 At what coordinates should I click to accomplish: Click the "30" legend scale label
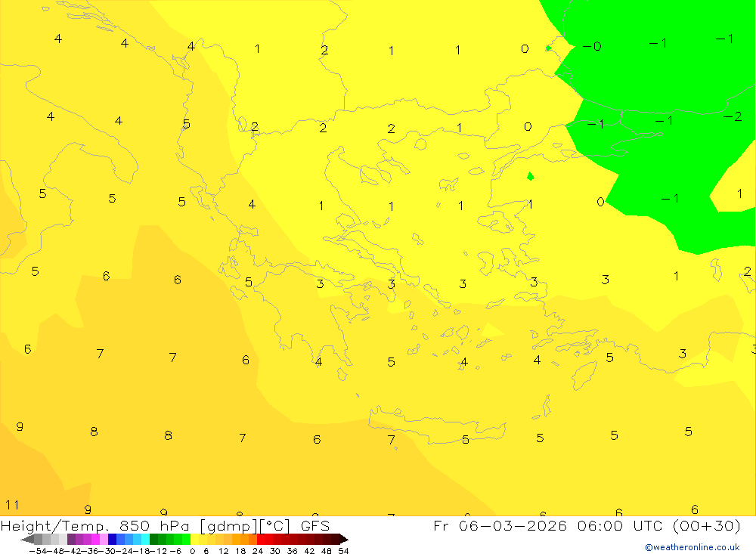coord(275,551)
